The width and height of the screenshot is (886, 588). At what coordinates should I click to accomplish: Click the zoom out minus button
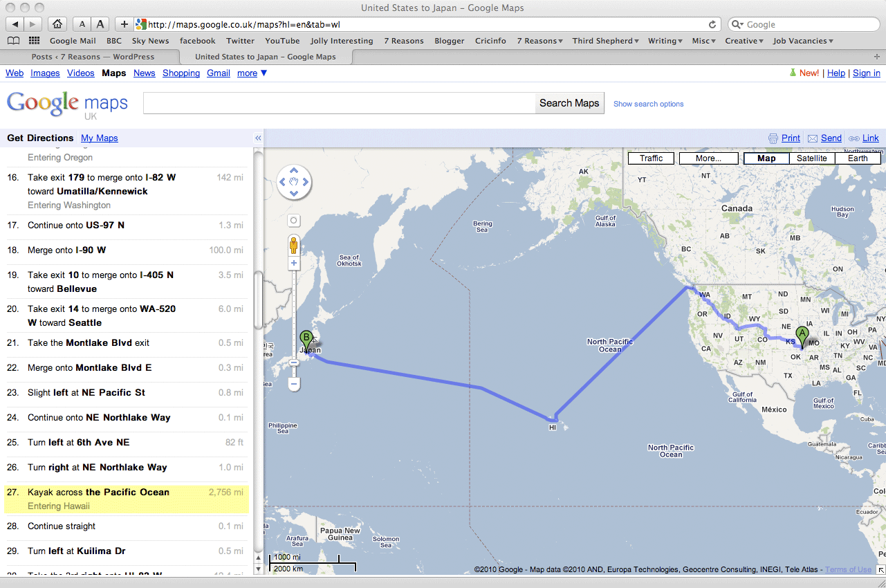[x=294, y=383]
